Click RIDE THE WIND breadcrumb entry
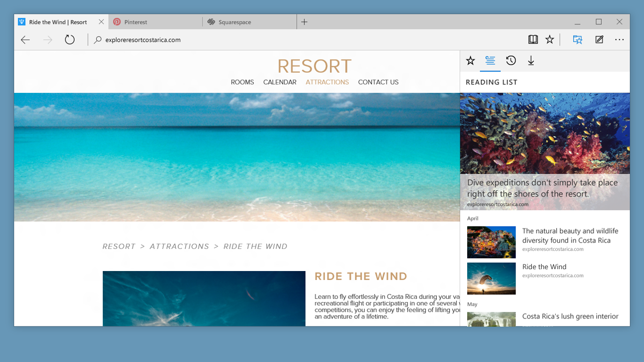Screen dimensions: 644x362 [x=256, y=247]
